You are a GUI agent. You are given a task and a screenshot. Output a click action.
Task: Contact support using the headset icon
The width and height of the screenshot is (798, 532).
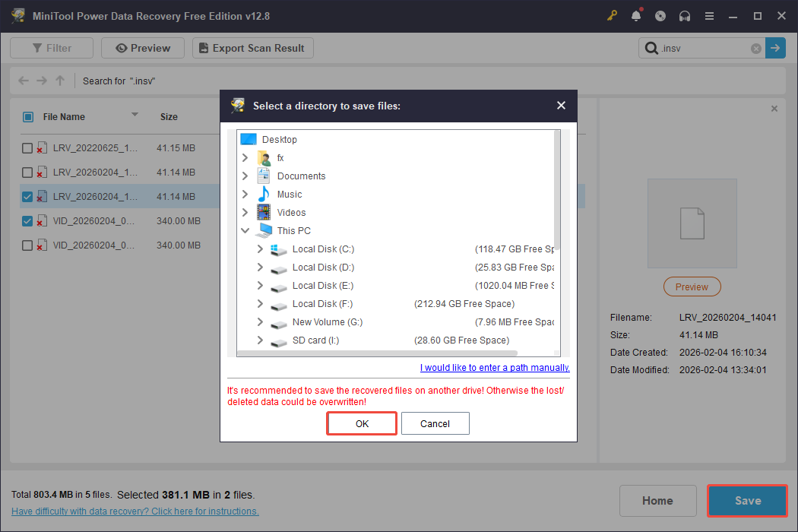pos(685,15)
